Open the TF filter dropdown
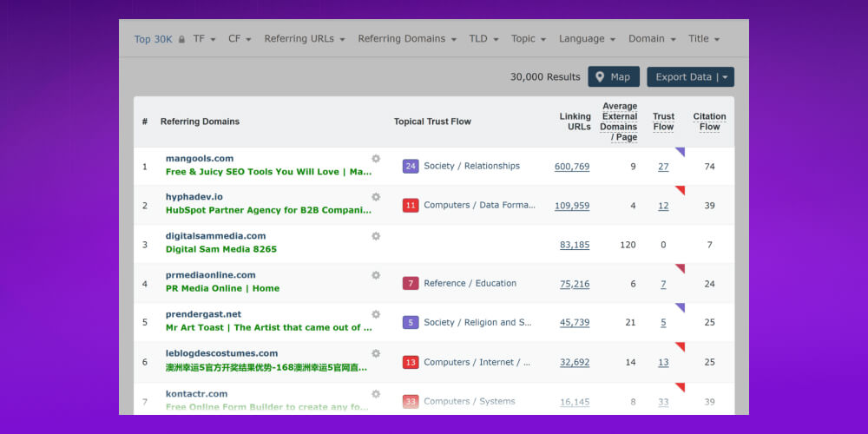 [x=205, y=39]
